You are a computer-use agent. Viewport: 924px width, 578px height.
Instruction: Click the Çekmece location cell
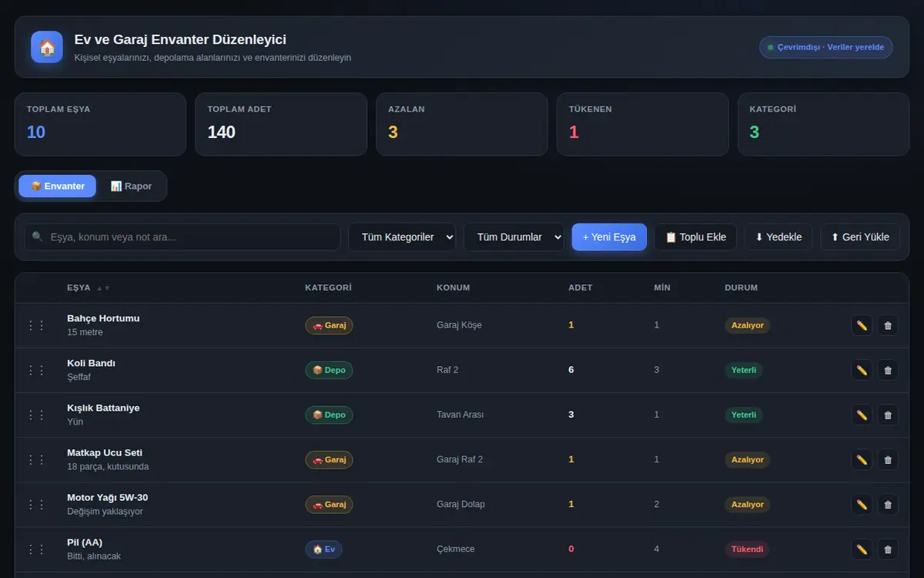456,549
